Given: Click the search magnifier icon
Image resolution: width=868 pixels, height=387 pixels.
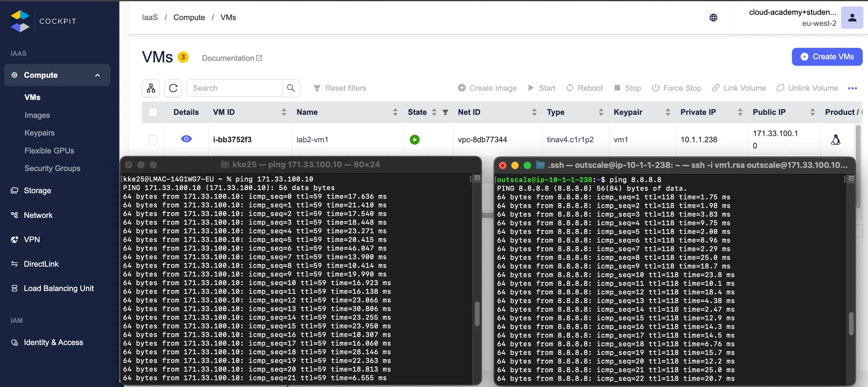Looking at the screenshot, I should tap(291, 88).
